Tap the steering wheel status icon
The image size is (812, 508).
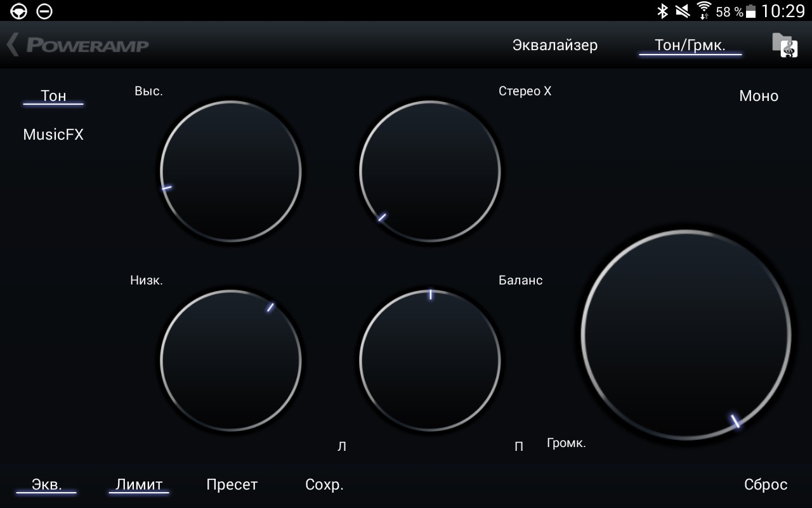19,11
